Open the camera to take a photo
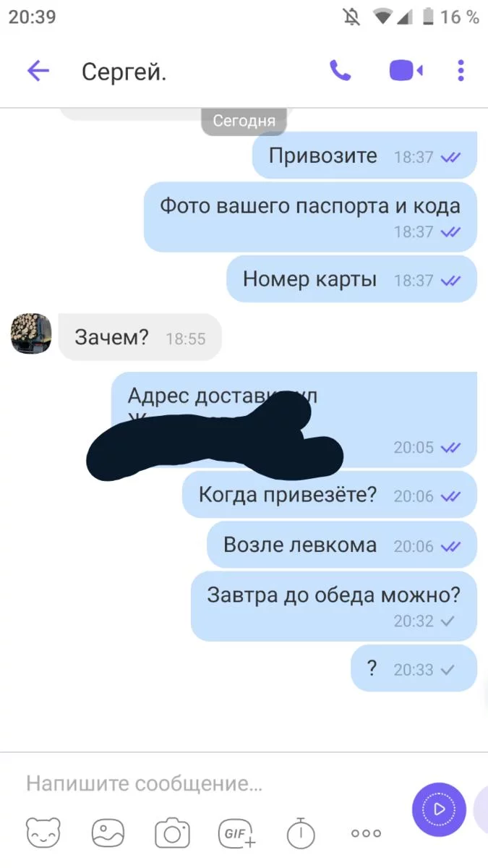488x868 pixels. [x=172, y=833]
